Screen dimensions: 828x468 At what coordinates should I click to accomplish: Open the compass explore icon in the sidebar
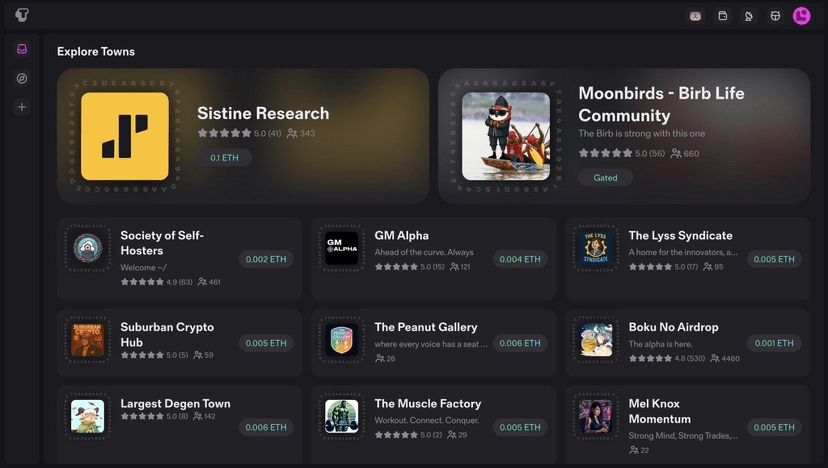pos(22,78)
